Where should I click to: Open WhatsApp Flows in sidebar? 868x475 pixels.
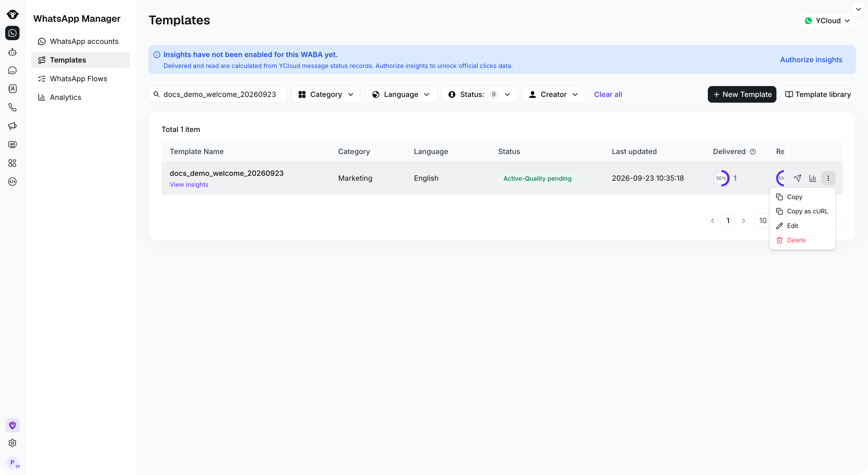tap(80, 79)
